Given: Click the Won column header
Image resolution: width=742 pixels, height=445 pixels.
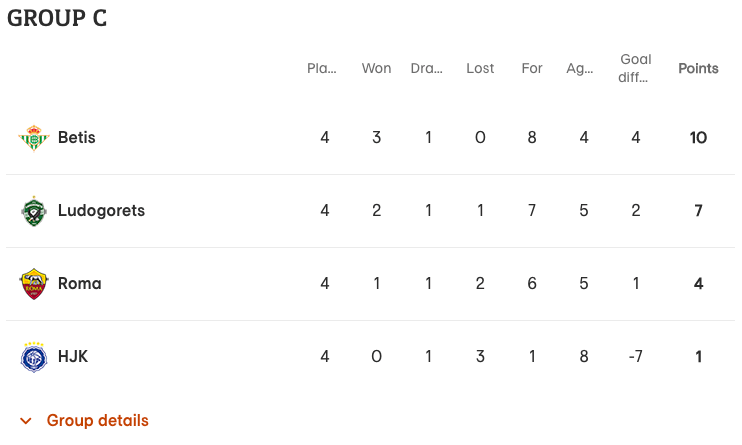Looking at the screenshot, I should pyautogui.click(x=376, y=69).
